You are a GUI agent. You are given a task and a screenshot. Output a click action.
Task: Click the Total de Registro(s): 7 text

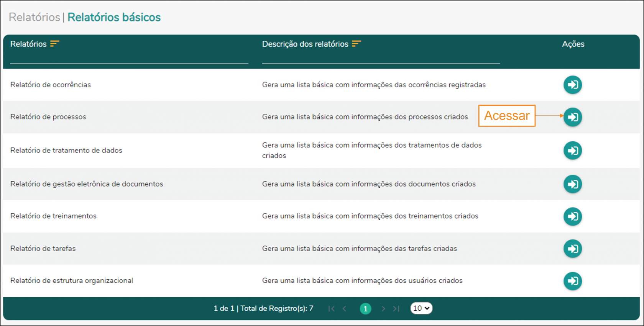tap(277, 308)
